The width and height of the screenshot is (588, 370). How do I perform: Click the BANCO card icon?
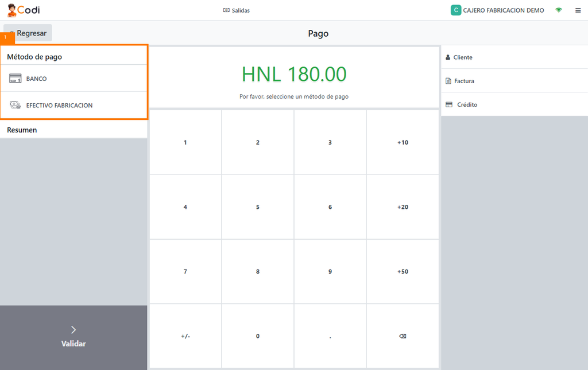click(x=16, y=78)
